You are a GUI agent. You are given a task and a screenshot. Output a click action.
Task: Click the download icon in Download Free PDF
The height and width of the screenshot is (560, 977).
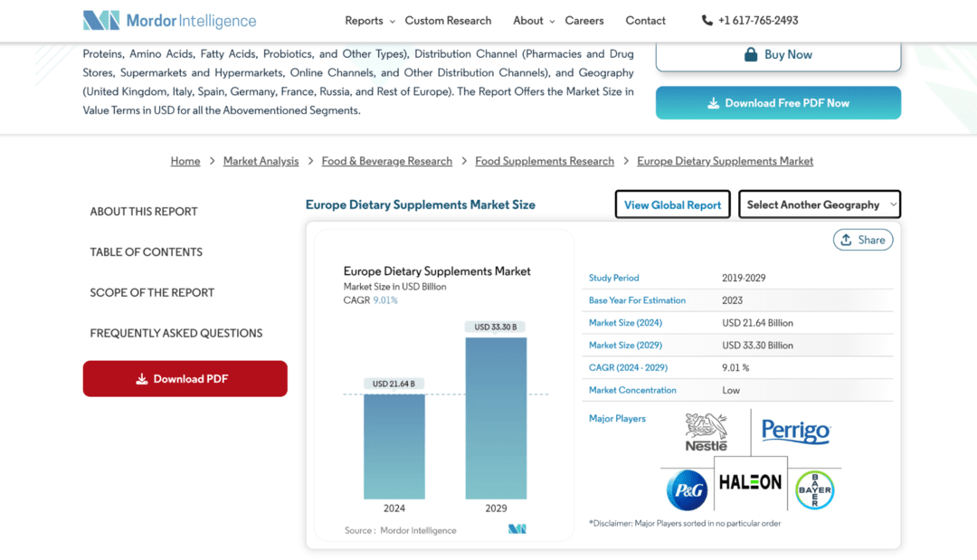[714, 103]
